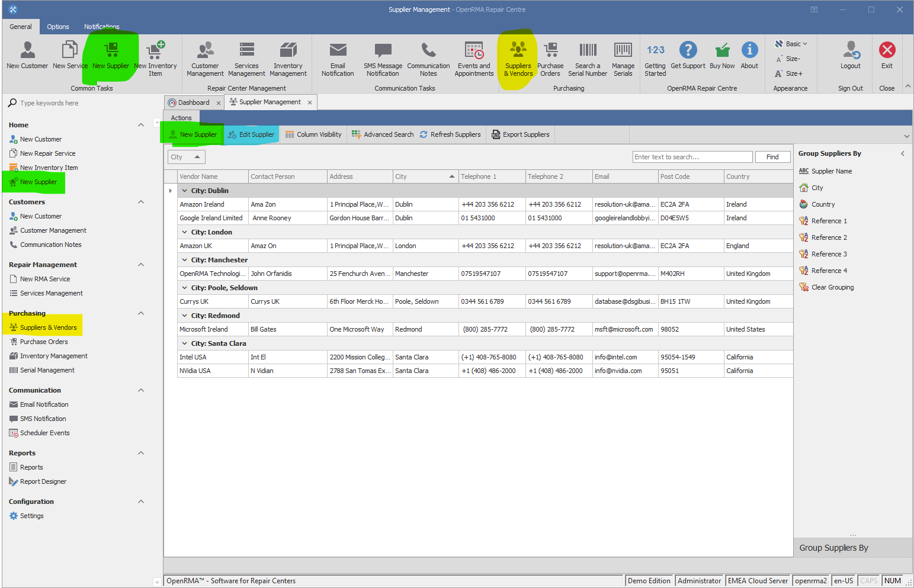Image resolution: width=914 pixels, height=588 pixels.
Task: Switch to the Options ribbon tab
Action: (58, 27)
